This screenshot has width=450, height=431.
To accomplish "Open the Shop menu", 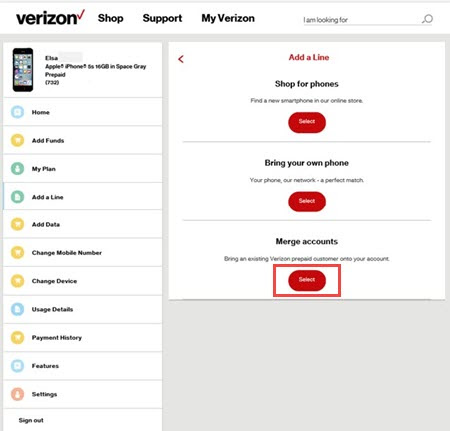I will (111, 18).
